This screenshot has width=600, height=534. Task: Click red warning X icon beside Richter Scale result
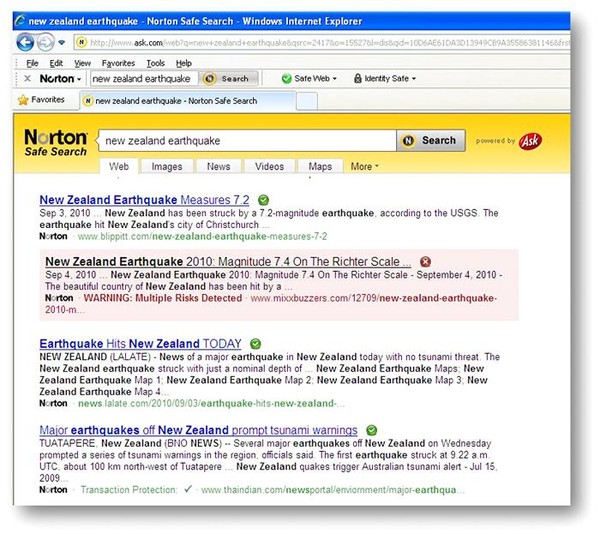click(x=426, y=262)
